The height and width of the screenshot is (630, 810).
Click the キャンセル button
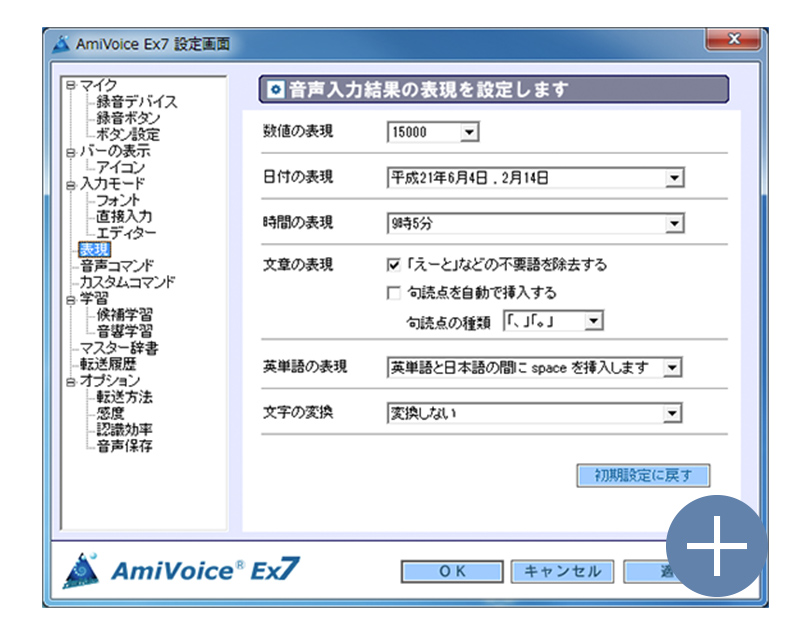coord(562,572)
